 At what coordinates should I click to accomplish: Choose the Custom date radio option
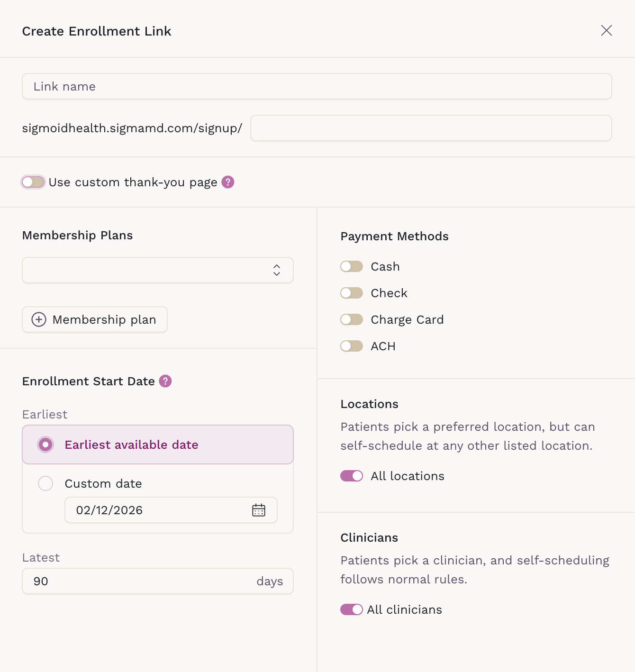click(x=45, y=483)
